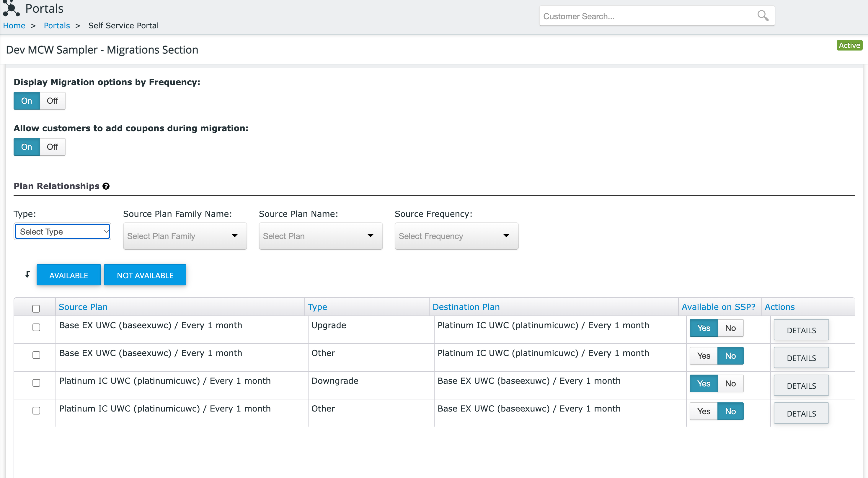Focus the Customer Search input field
The width and height of the screenshot is (868, 478).
pos(647,16)
